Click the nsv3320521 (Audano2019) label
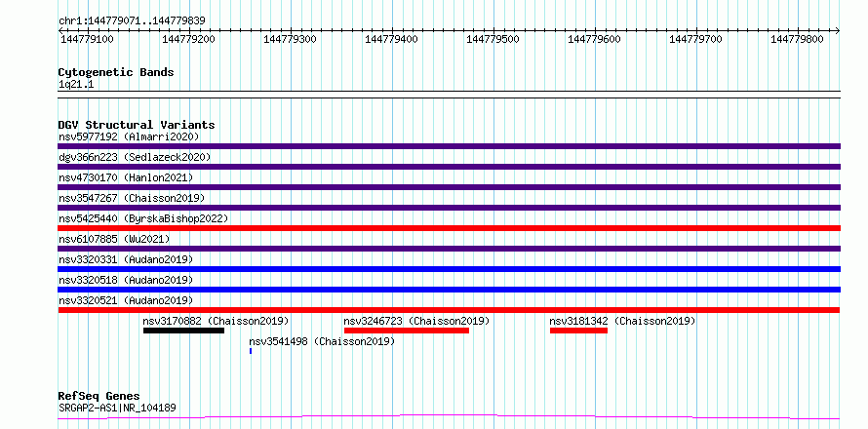 coord(126,300)
